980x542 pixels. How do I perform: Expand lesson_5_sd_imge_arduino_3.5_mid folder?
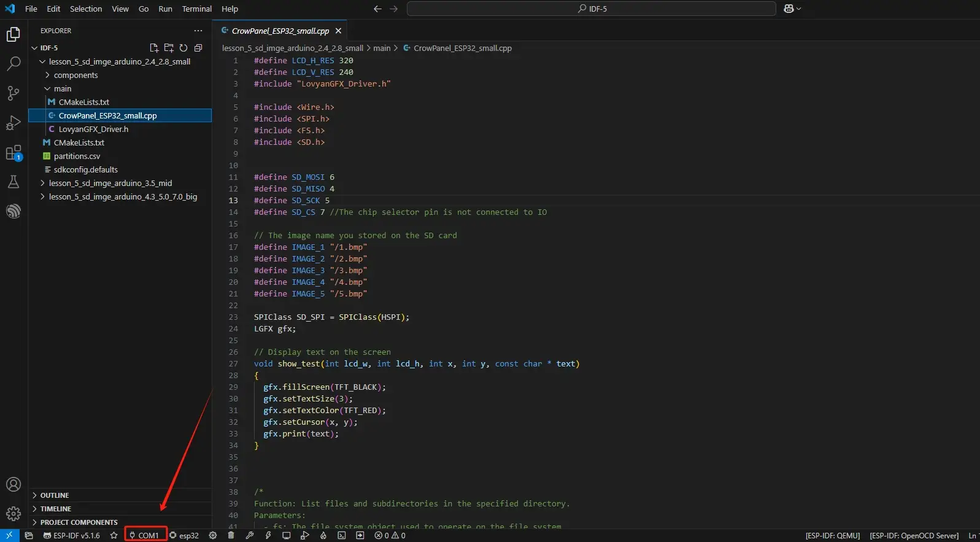click(x=110, y=183)
